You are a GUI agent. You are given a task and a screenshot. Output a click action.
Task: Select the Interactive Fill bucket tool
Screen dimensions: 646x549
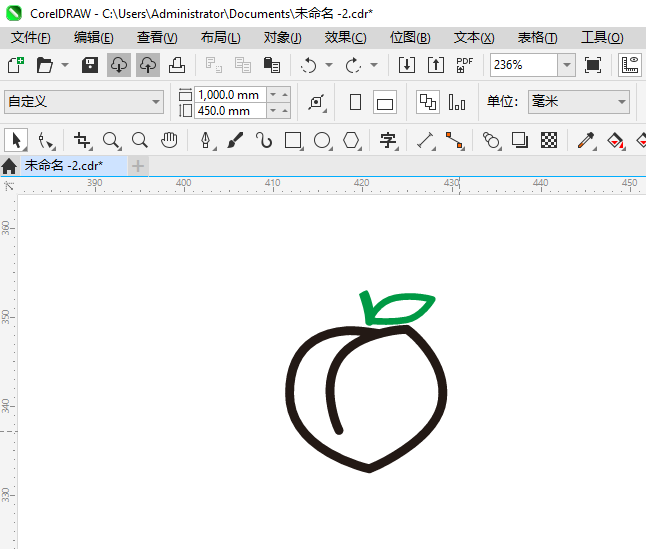pyautogui.click(x=616, y=140)
